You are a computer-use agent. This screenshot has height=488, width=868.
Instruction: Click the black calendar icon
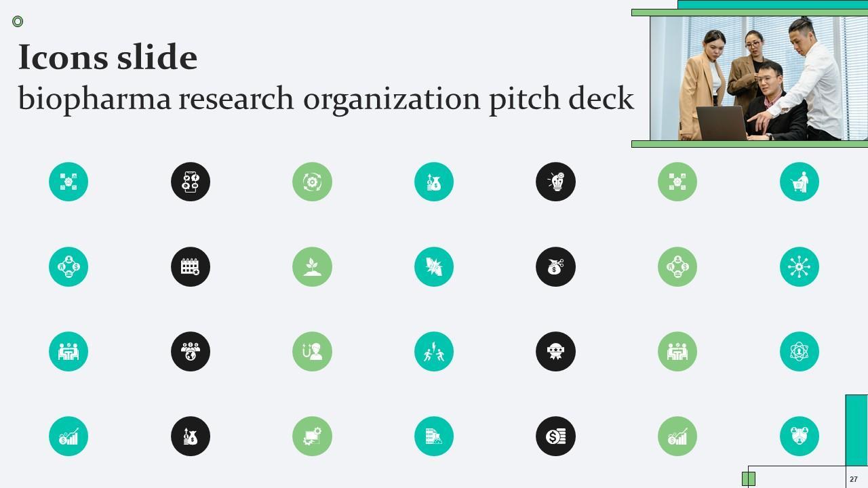[191, 266]
